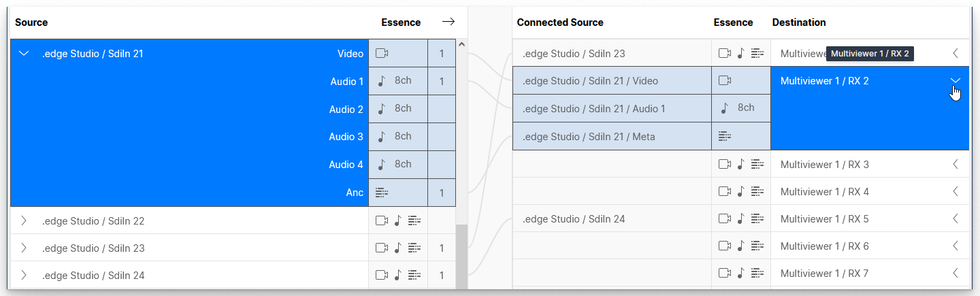Screen dimensions: 980x296
Task: Click the audio note icon for Multiviewer 1 / RX 5
Action: pos(741,219)
